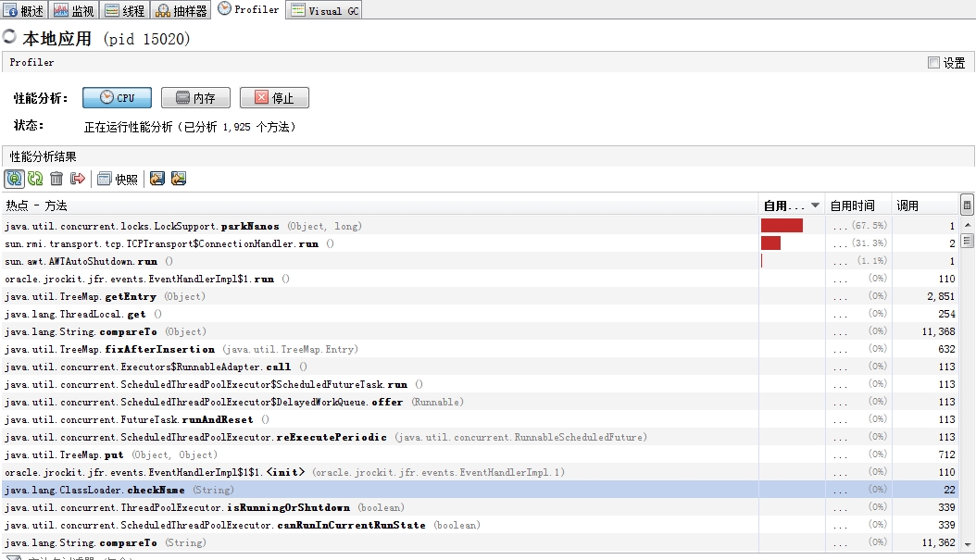Click the (1.1%) self time value
Screen dimensions: 976x560
click(x=872, y=260)
